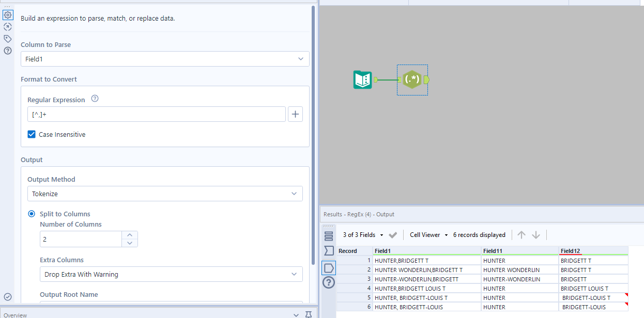Viewport: 644px width, 318px height.
Task: Open the configuration Help panel icon
Action: pyautogui.click(x=8, y=51)
